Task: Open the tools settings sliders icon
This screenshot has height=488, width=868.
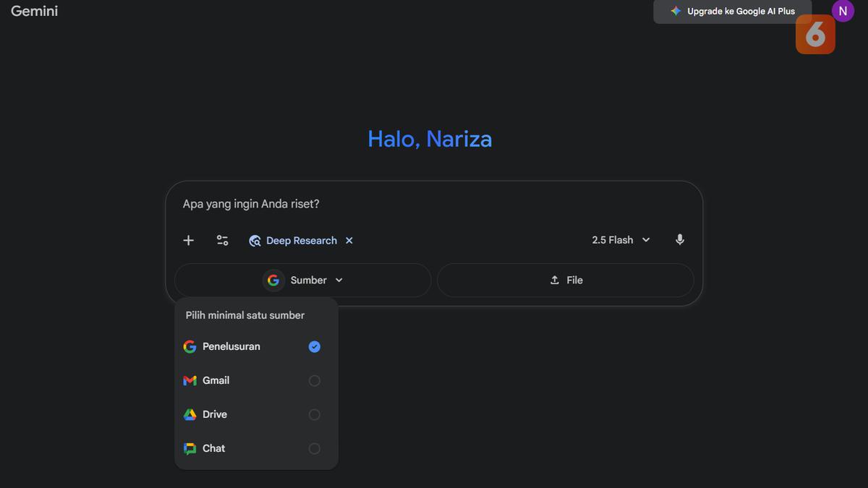Action: tap(223, 241)
